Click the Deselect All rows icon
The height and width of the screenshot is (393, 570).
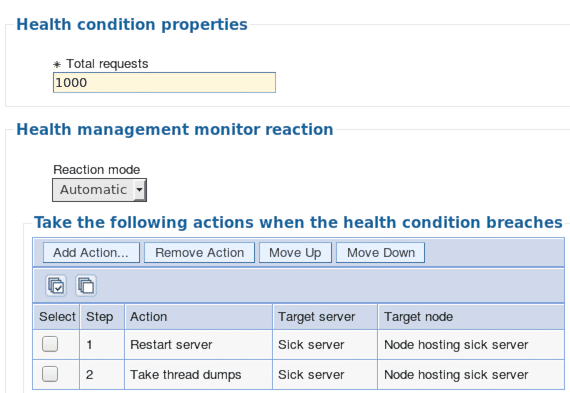(x=86, y=285)
